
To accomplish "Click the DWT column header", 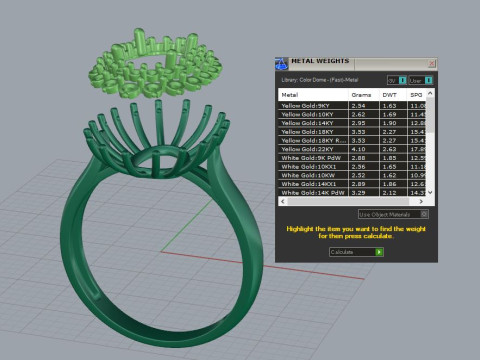I will (x=393, y=95).
